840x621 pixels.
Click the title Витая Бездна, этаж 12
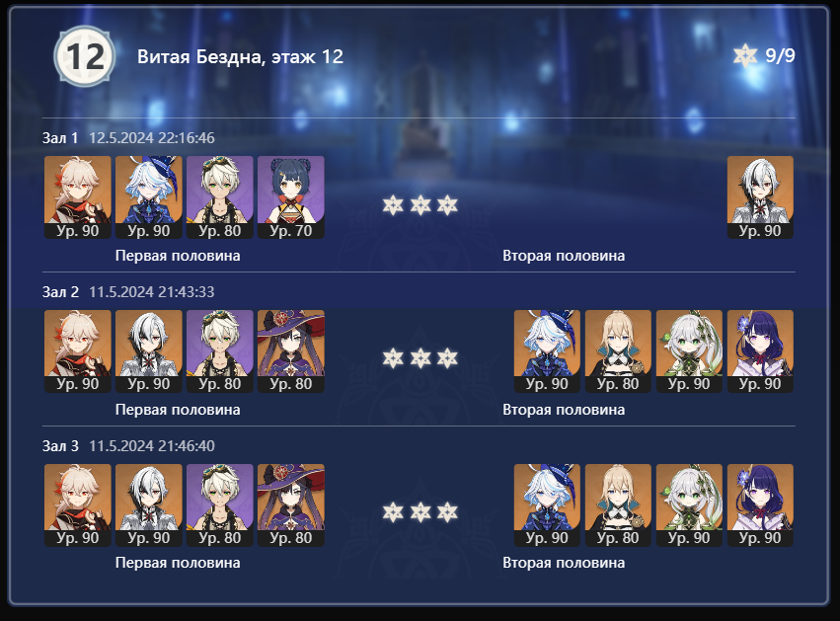tap(240, 57)
